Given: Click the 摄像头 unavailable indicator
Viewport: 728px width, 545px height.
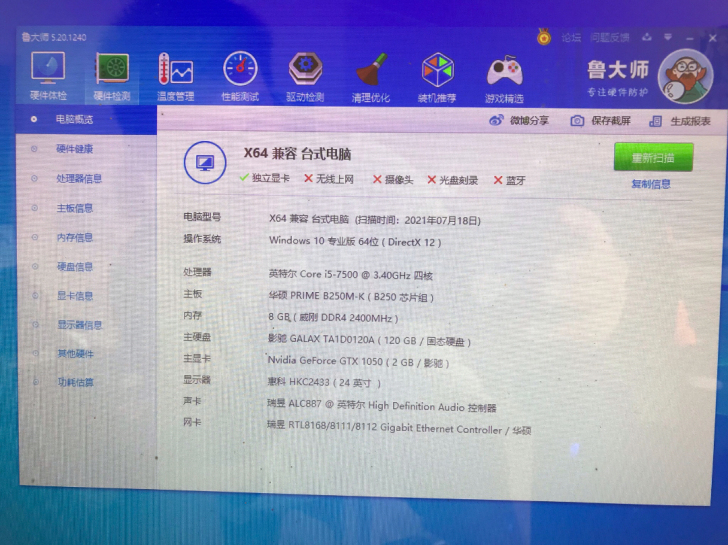Looking at the screenshot, I should coord(393,180).
